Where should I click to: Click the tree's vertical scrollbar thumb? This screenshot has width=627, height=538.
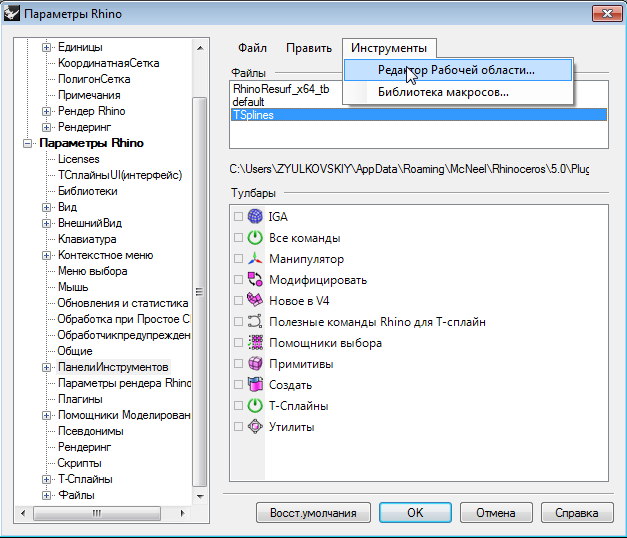point(200,292)
